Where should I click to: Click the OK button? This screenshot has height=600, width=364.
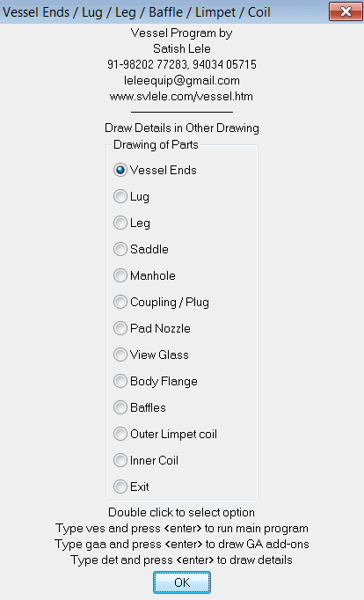182,582
